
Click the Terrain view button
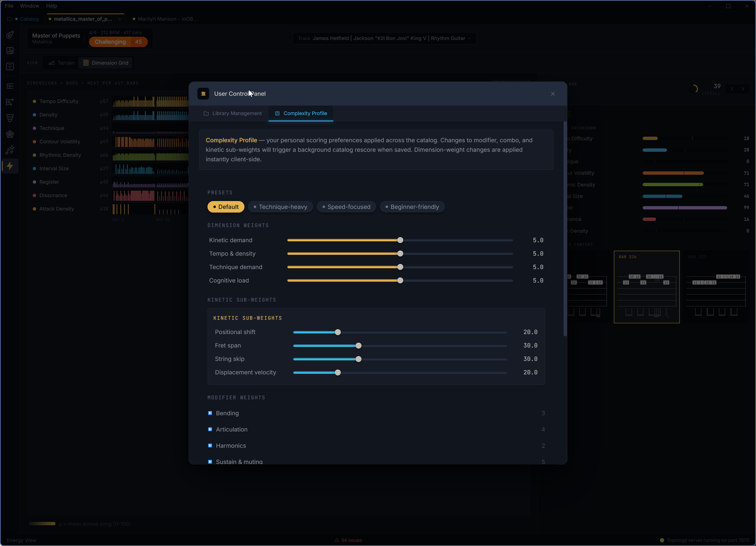[x=61, y=63]
